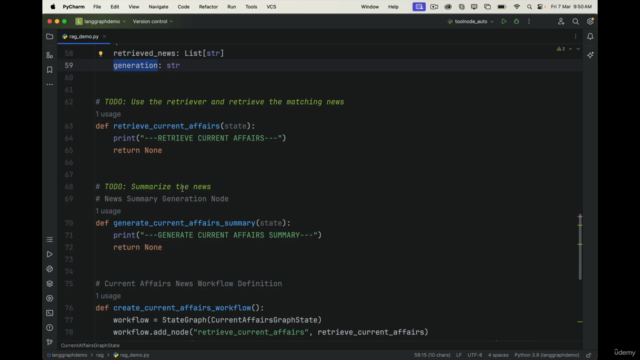Image resolution: width=640 pixels, height=360 pixels.
Task: Open the Edit menu
Action: pos(115,7)
